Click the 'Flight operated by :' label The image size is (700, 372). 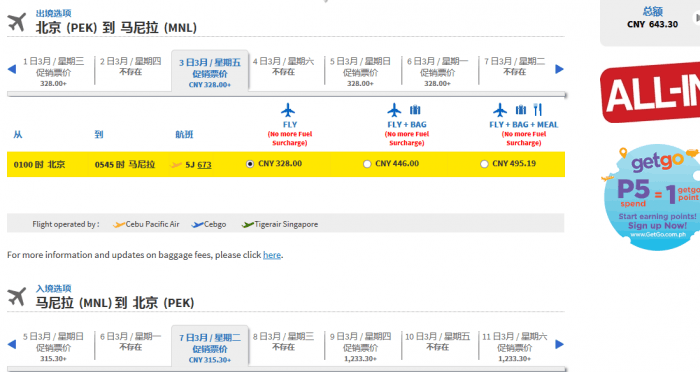point(66,225)
